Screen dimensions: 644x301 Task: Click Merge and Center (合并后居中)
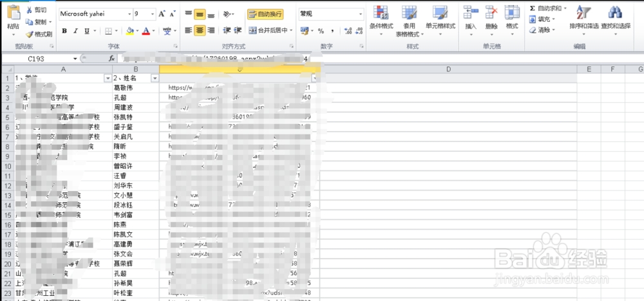point(268,30)
